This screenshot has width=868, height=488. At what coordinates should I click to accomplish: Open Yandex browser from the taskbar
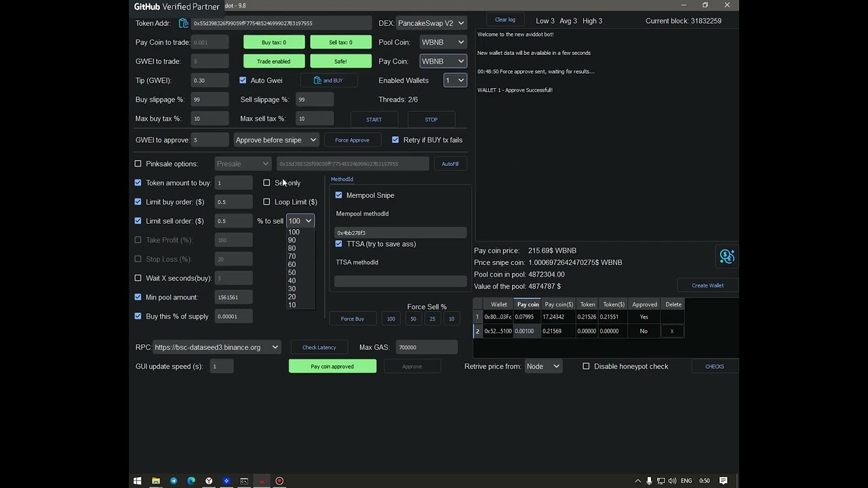click(x=209, y=481)
